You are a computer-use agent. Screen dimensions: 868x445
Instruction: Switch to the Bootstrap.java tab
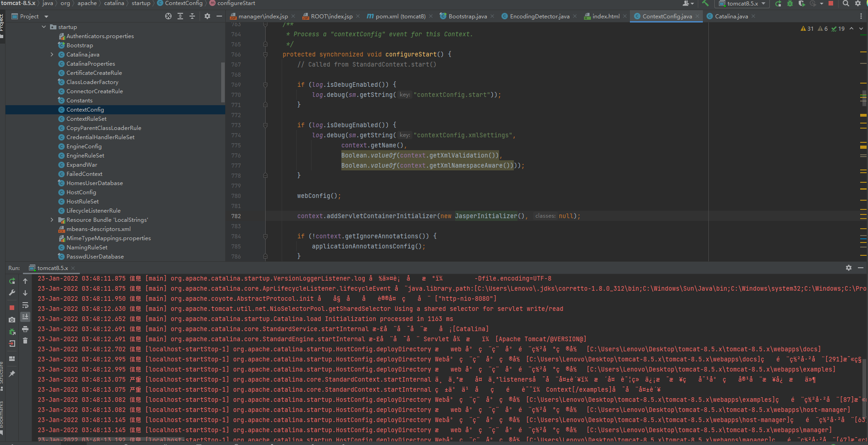[x=467, y=16]
